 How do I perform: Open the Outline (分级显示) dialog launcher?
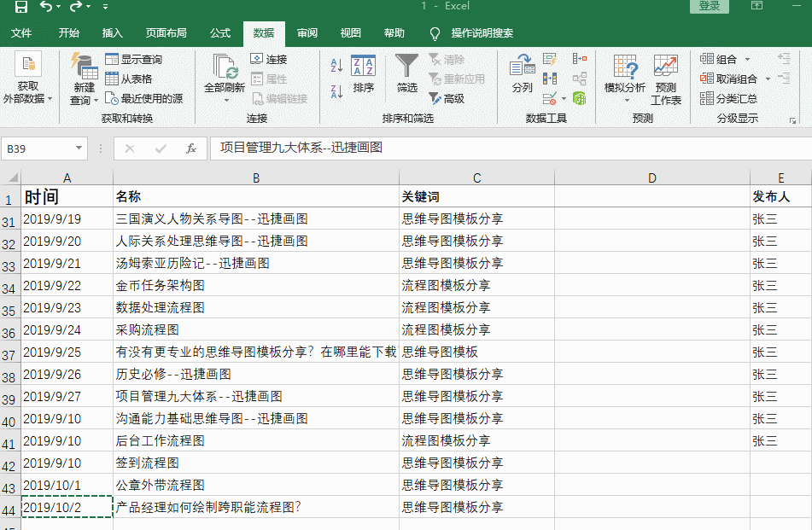793,120
